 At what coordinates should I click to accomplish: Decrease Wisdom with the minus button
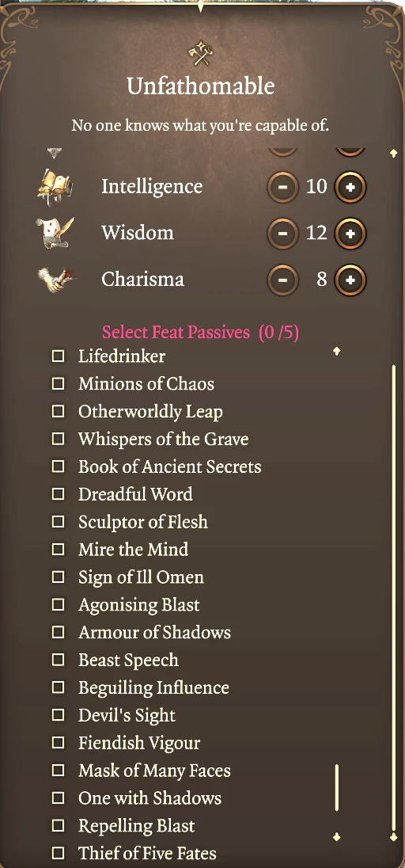pos(282,234)
